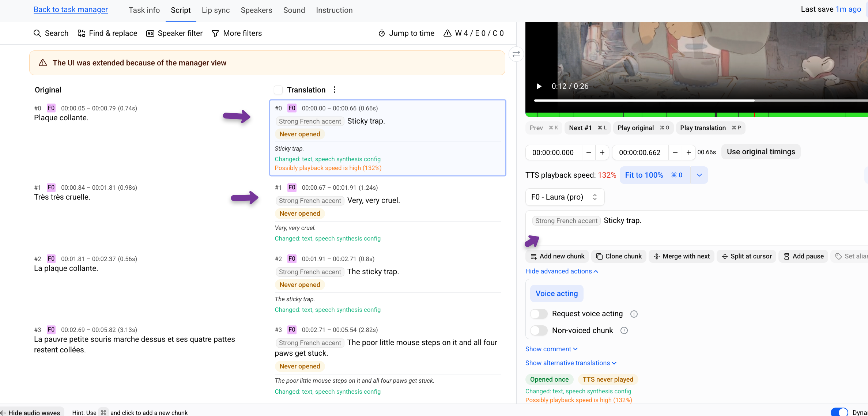Open More filters funnel

[237, 33]
